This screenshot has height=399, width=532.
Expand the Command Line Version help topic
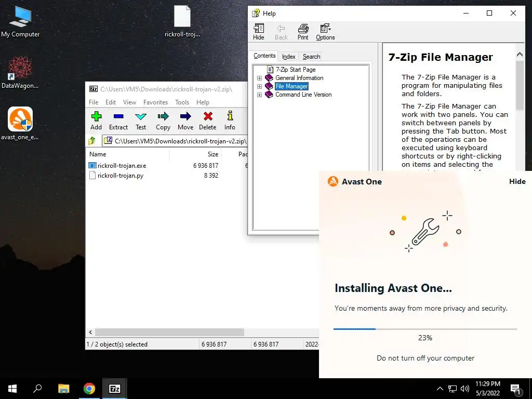(x=260, y=95)
